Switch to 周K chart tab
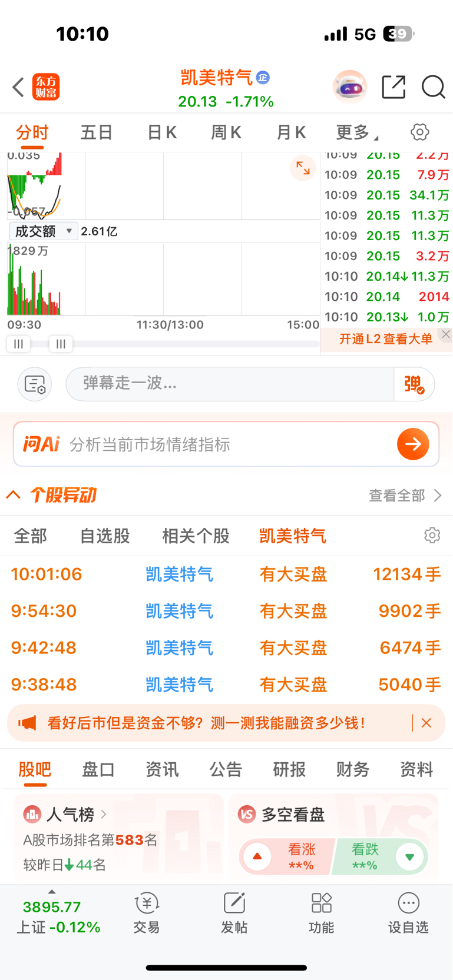The image size is (453, 980). tap(226, 132)
